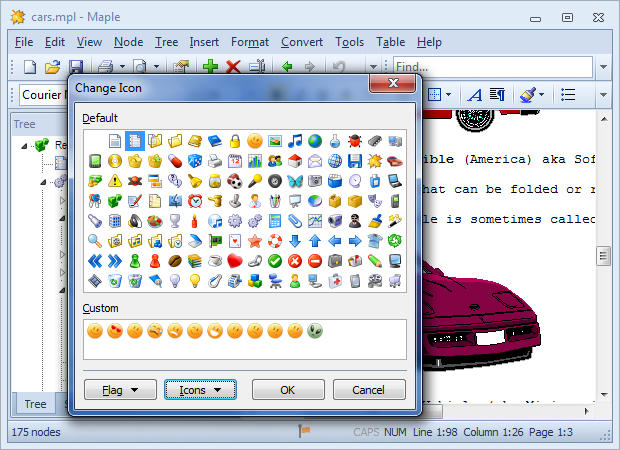Select the red heart icon
This screenshot has height=450, width=620.
(x=235, y=261)
